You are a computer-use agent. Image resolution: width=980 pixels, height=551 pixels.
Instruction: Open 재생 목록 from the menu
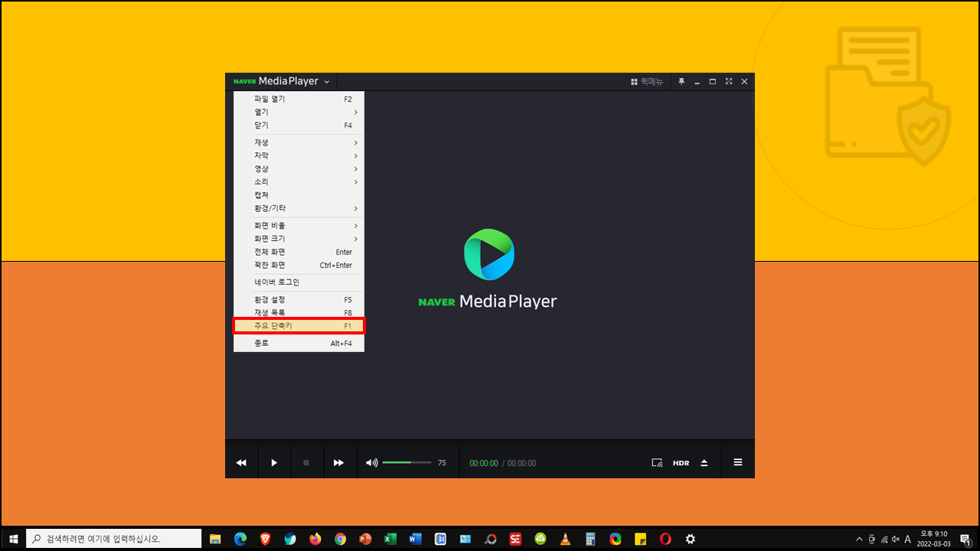pyautogui.click(x=299, y=312)
